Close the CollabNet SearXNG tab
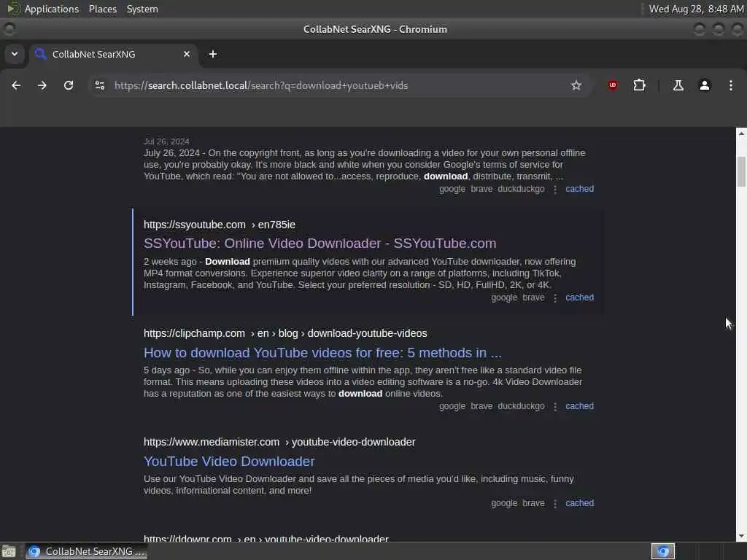This screenshot has height=560, width=747. 187,54
